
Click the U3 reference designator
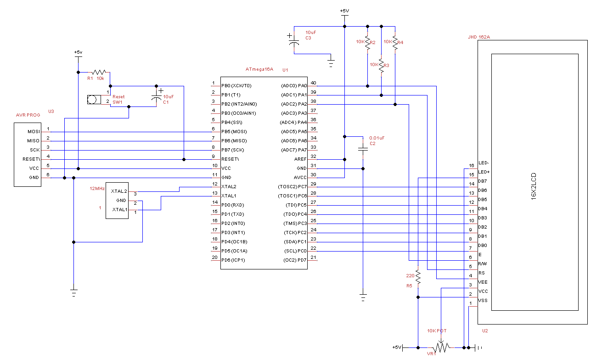(x=51, y=112)
